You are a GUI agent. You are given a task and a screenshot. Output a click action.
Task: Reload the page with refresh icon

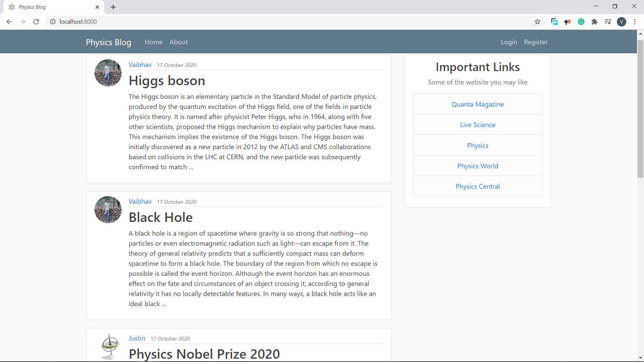[36, 22]
